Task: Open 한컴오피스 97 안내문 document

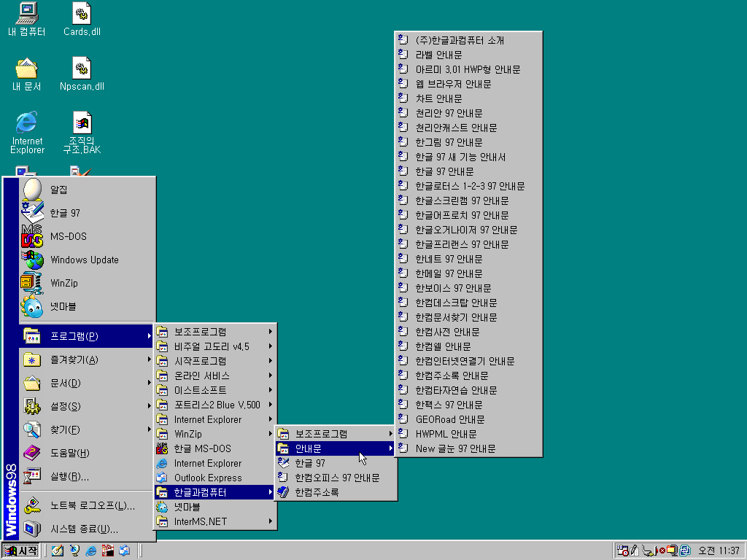Action: 336,477
